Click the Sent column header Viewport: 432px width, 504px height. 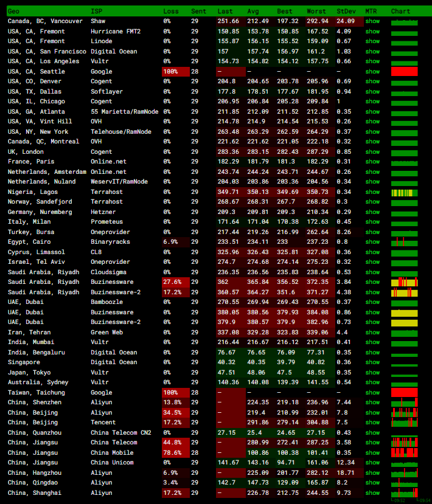[x=198, y=12]
